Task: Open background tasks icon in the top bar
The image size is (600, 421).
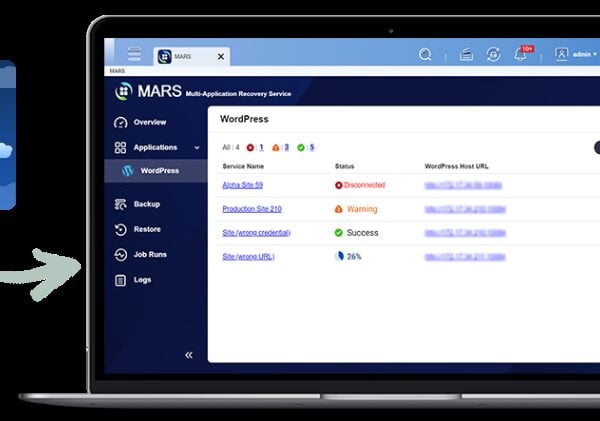Action: coord(466,55)
